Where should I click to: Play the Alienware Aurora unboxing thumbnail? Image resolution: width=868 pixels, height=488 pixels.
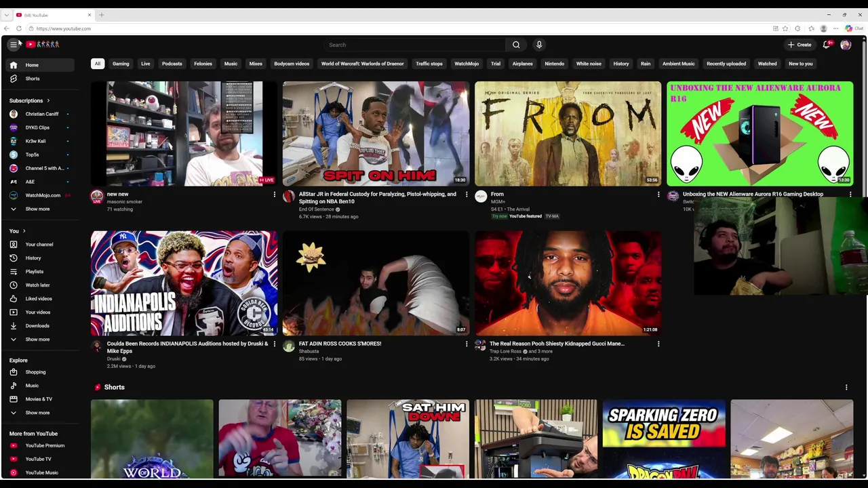(x=759, y=134)
